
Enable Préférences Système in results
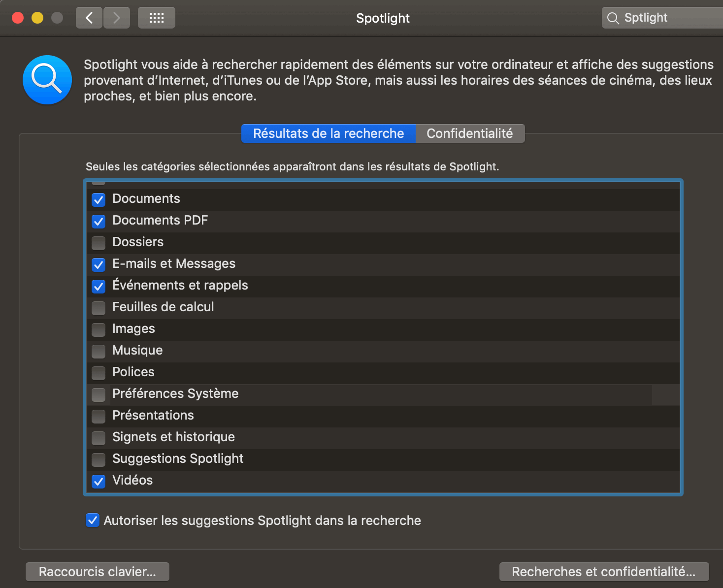(99, 394)
